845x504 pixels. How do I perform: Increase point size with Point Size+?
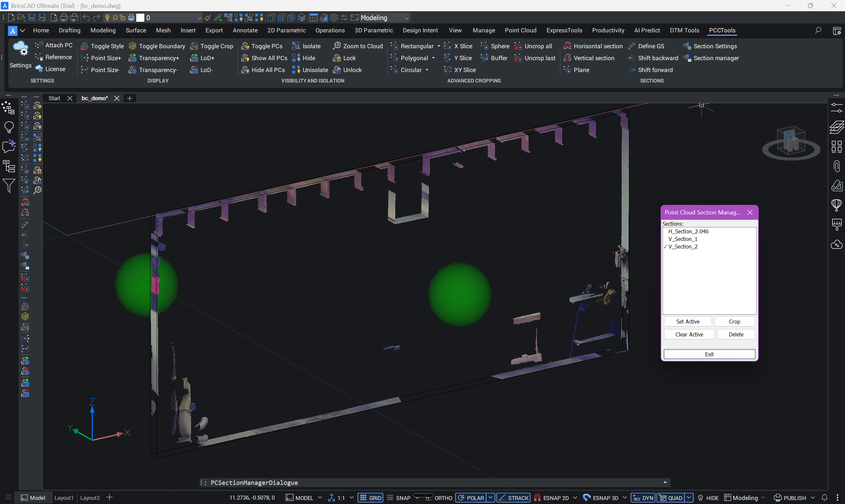click(101, 58)
